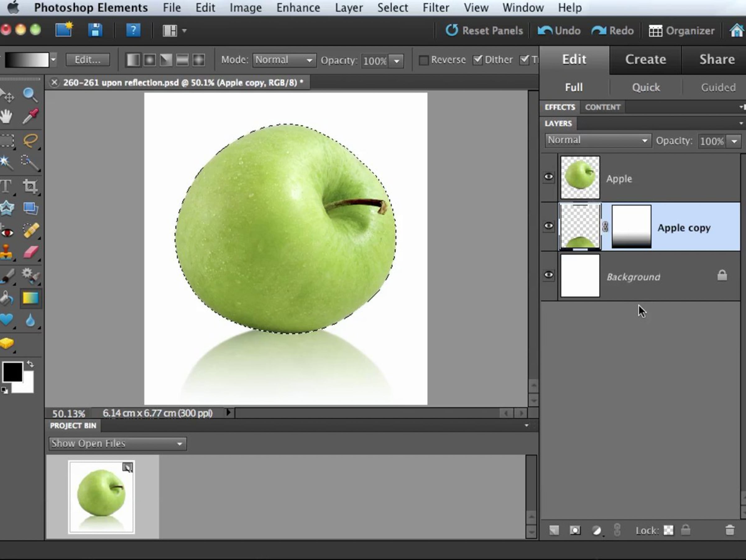
Task: Click the black foreground color swatch
Action: point(12,372)
